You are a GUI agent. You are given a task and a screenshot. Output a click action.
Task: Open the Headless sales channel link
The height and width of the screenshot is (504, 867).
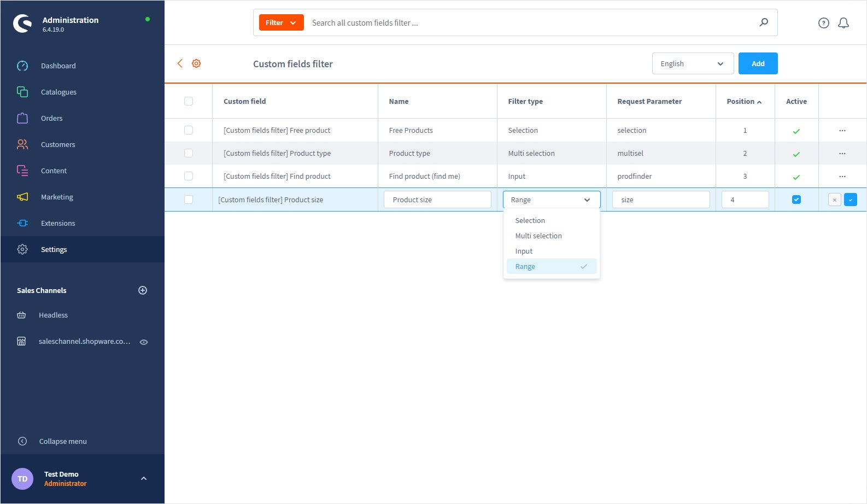click(x=53, y=315)
